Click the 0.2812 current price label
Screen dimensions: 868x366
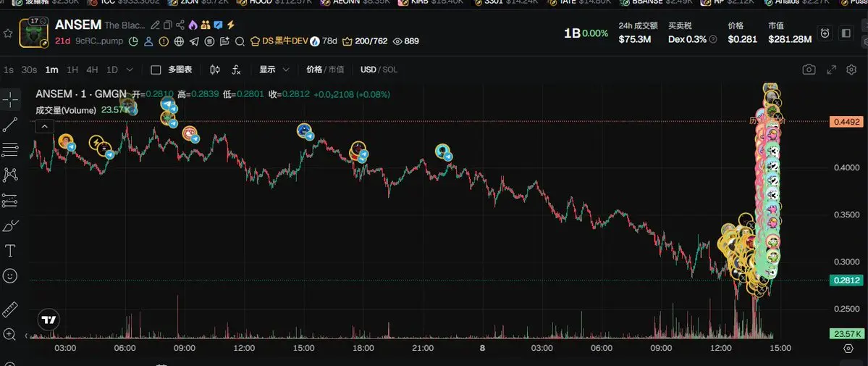point(848,281)
